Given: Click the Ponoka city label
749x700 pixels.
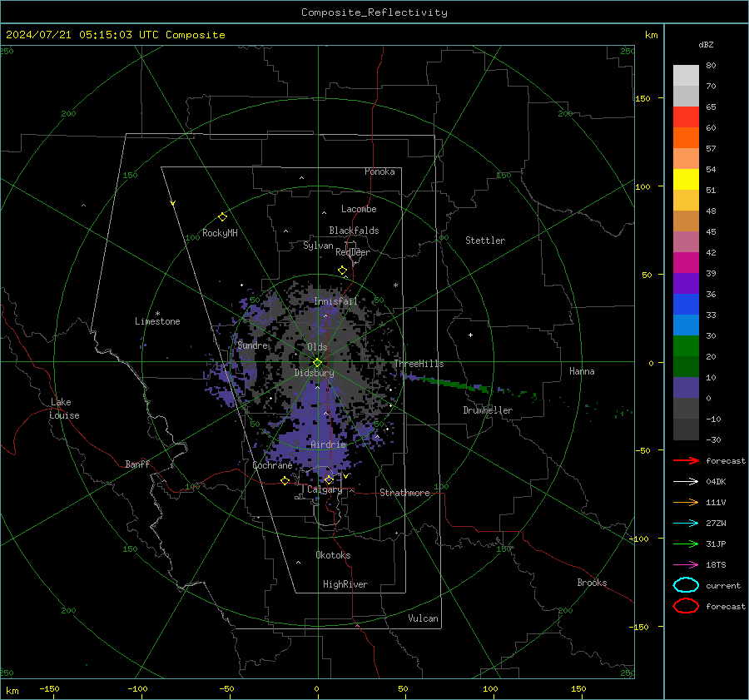Looking at the screenshot, I should 379,171.
